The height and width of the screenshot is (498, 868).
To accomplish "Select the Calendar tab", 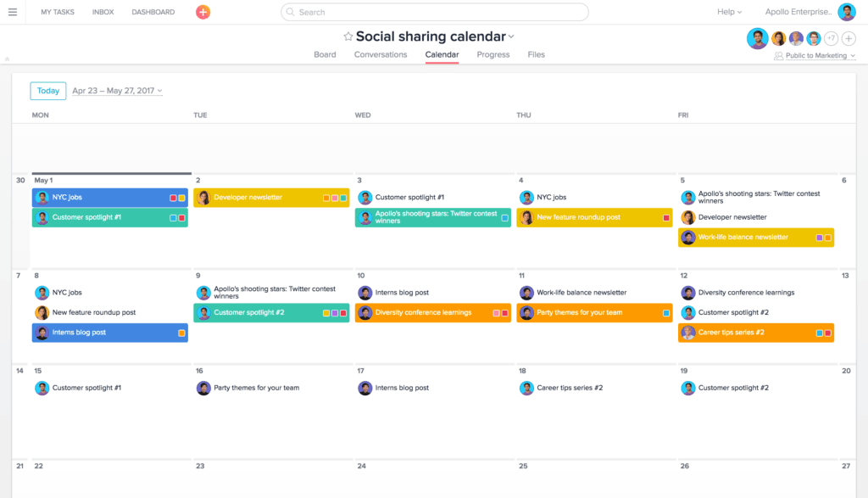I will tap(442, 55).
